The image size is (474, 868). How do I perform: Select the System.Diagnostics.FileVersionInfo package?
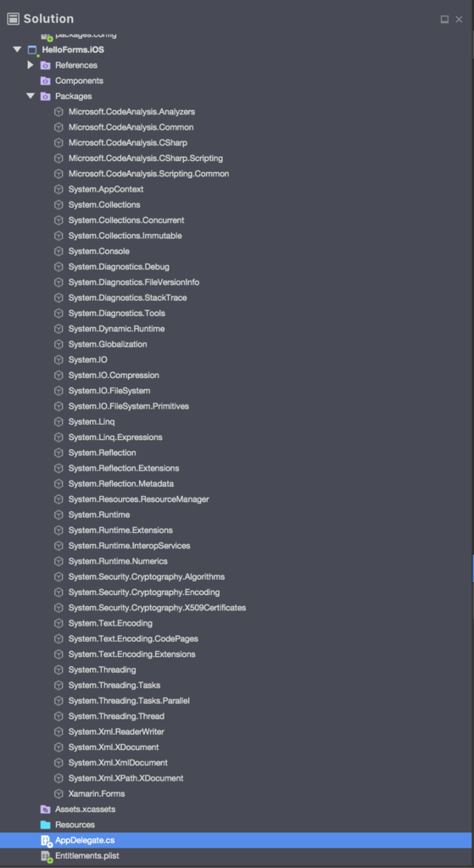(x=134, y=282)
